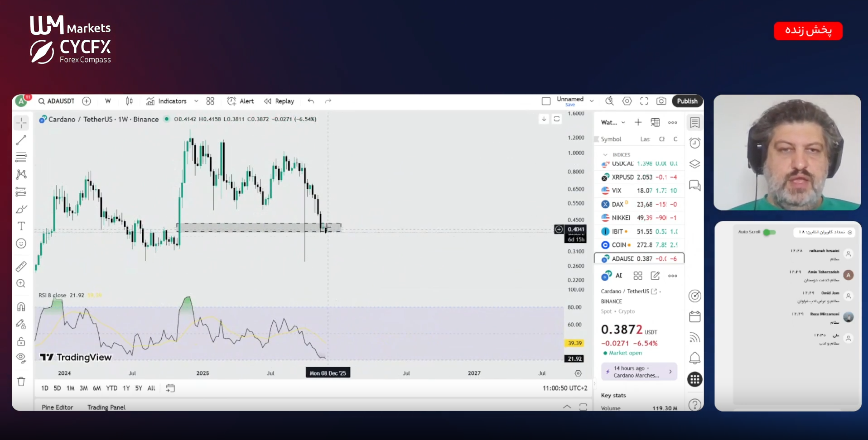Collapse the INDICES watchlist section
The height and width of the screenshot is (440, 868).
[x=605, y=155]
